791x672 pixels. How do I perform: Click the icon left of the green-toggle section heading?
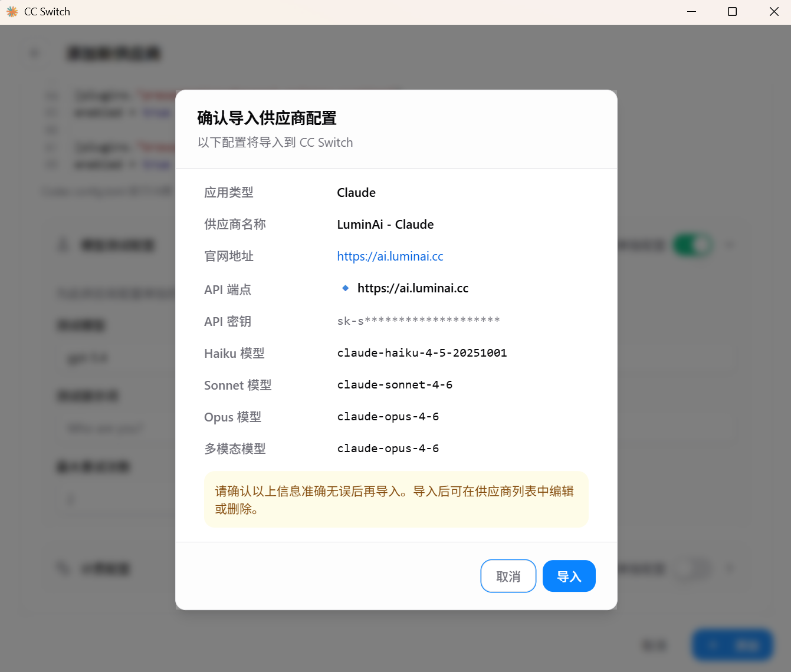[x=63, y=245]
